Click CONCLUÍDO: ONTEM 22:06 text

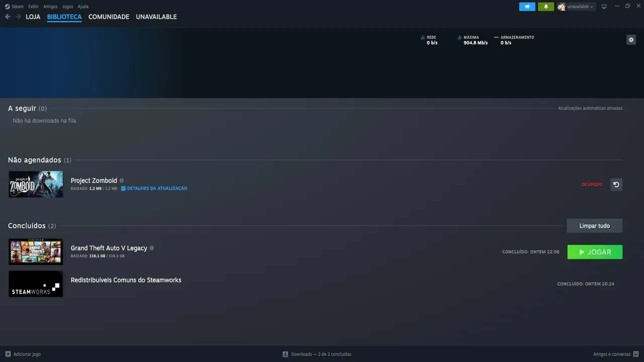point(531,252)
